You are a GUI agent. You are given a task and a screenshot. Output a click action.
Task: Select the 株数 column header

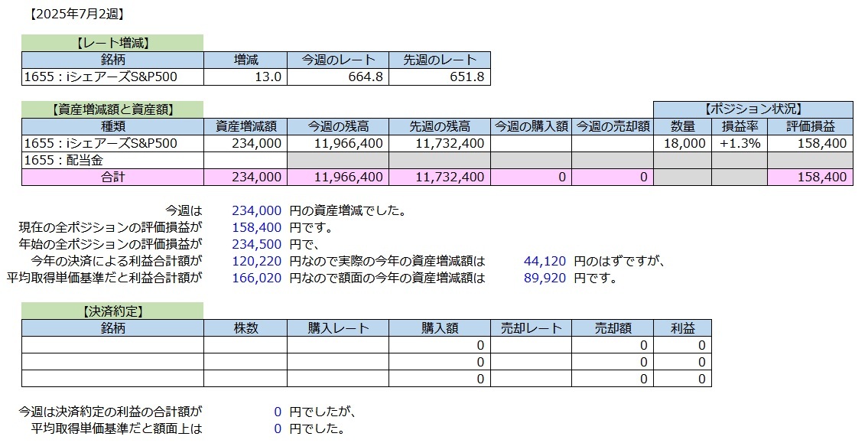coord(245,328)
